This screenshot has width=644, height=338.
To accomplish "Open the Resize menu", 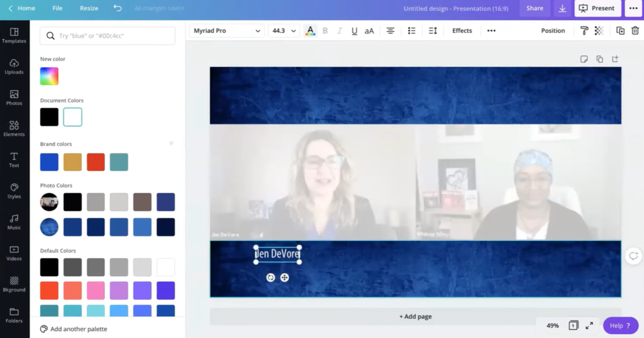I will (89, 8).
